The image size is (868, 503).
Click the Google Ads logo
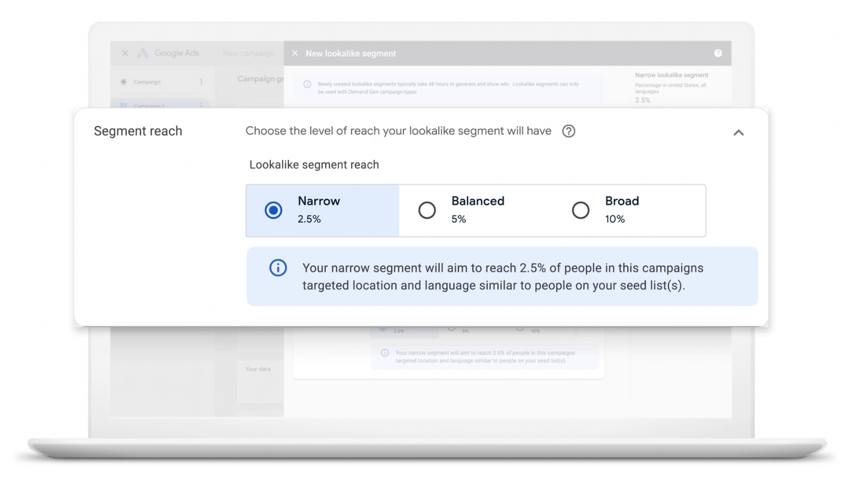tap(142, 53)
